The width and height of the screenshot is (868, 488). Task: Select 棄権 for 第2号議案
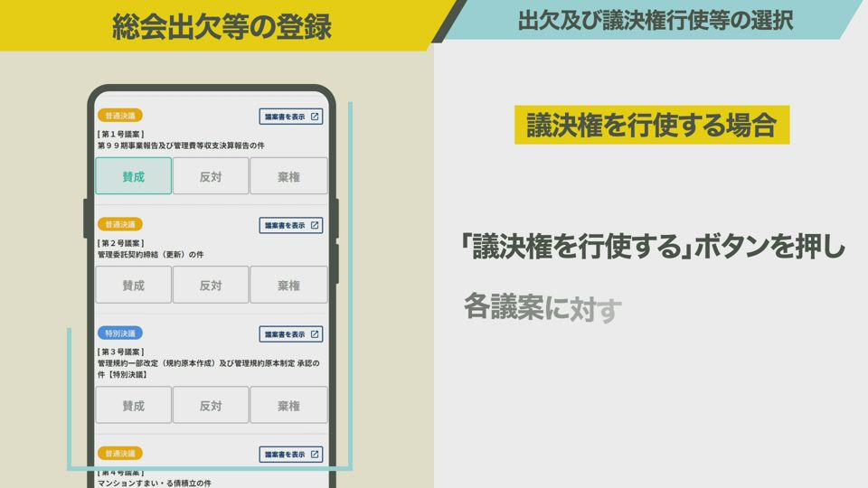point(288,285)
